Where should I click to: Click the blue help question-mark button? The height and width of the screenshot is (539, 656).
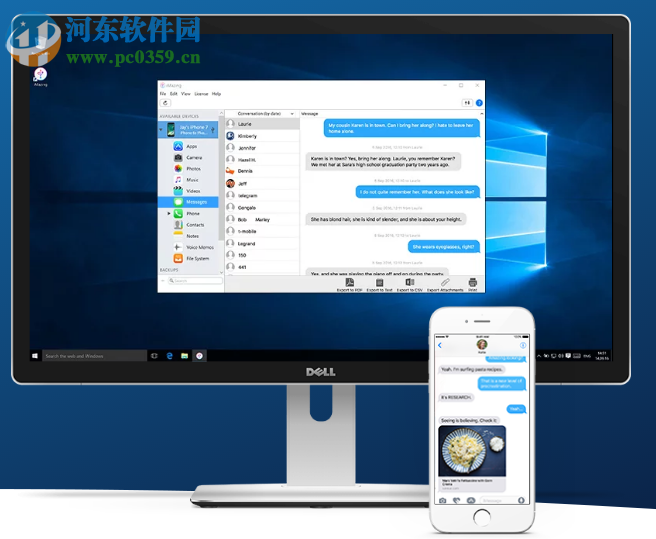[x=479, y=103]
